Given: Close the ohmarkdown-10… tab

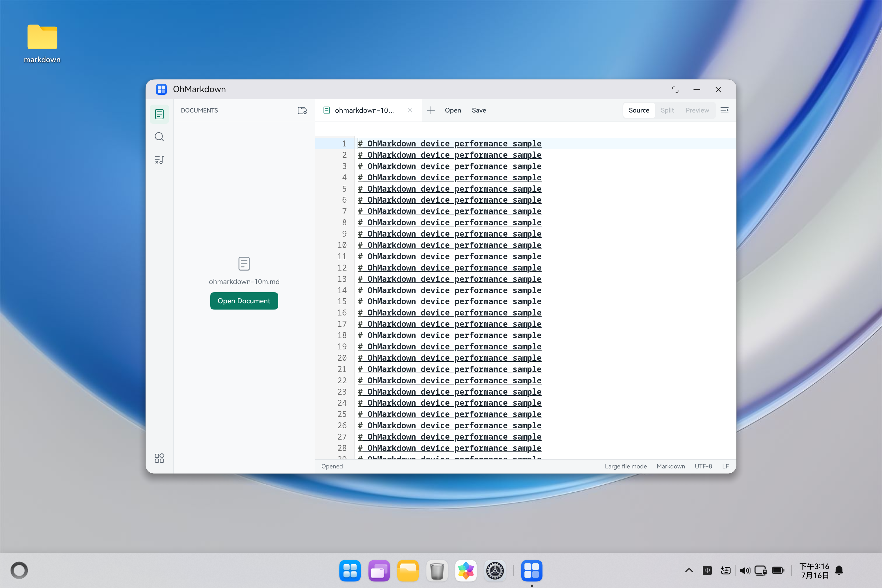Looking at the screenshot, I should click(410, 110).
